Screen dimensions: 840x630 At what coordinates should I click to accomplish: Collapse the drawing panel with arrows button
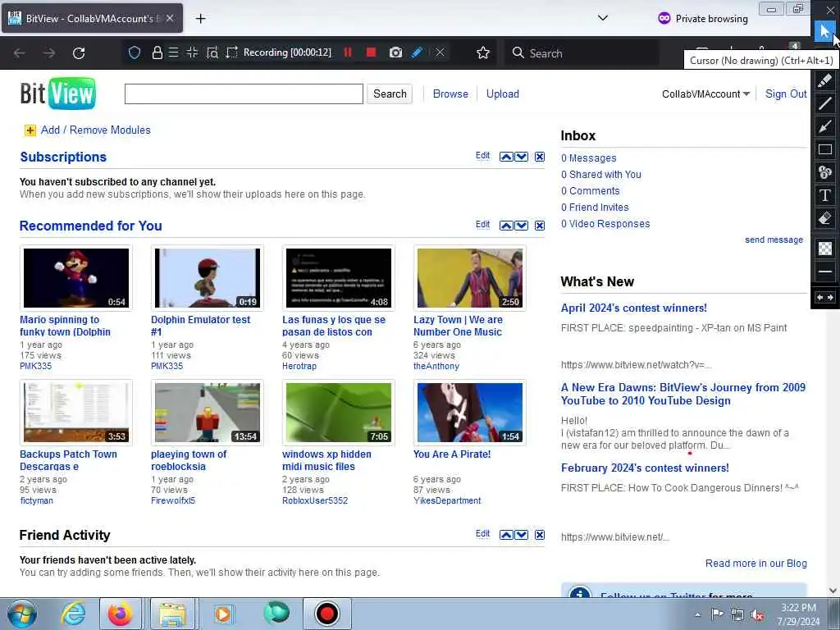click(x=825, y=297)
